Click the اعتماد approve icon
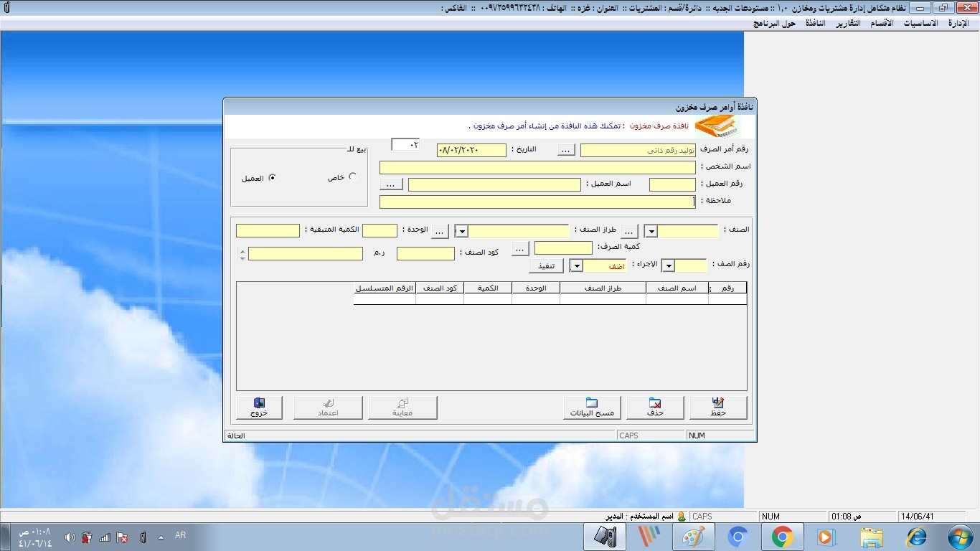 tap(328, 406)
